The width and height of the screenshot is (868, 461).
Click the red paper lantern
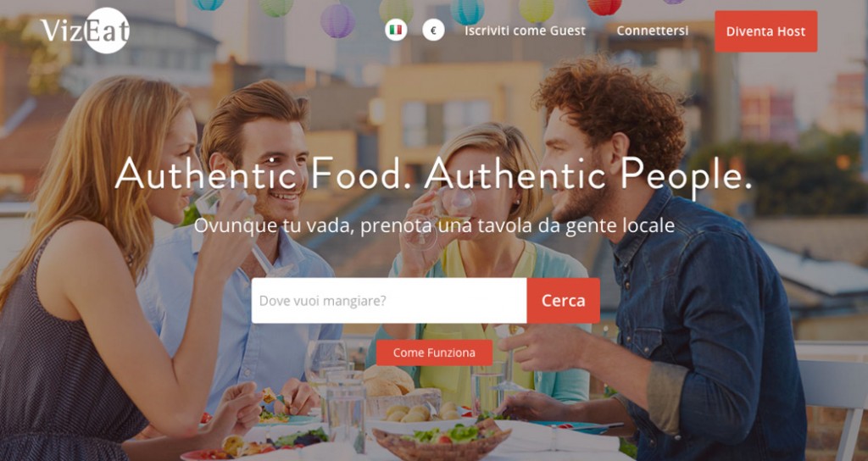604,6
